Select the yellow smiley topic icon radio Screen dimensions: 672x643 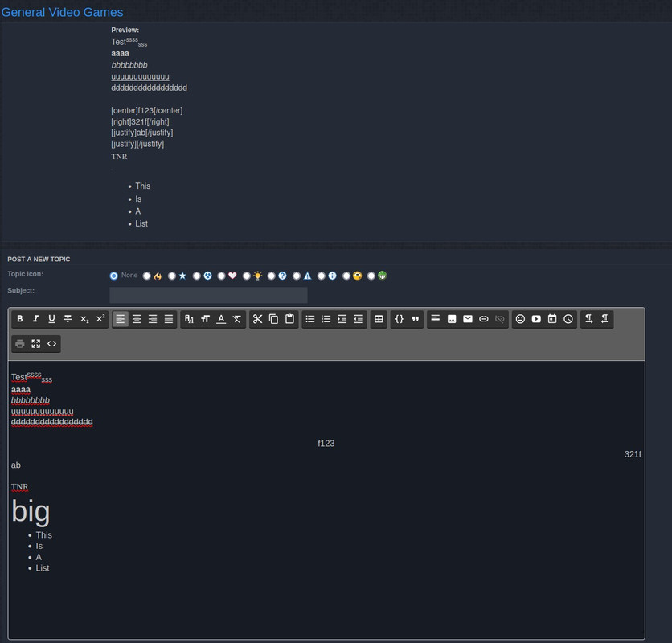click(346, 276)
